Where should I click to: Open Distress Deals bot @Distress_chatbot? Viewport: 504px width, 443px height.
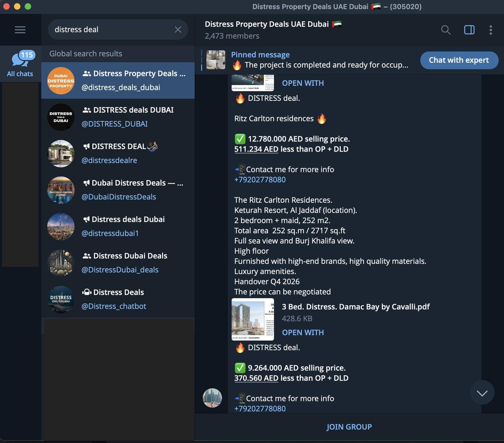(118, 299)
